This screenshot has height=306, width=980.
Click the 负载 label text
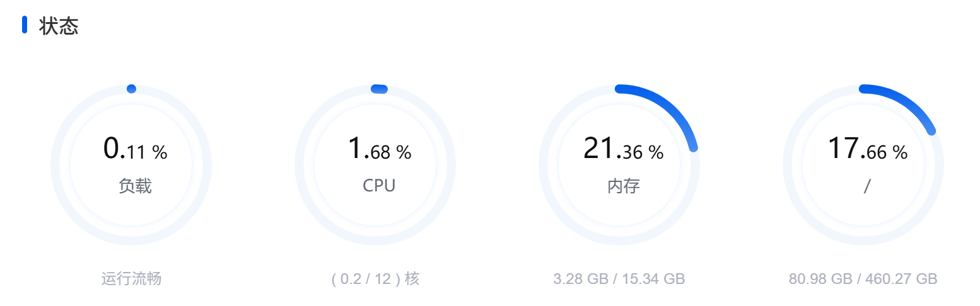136,186
